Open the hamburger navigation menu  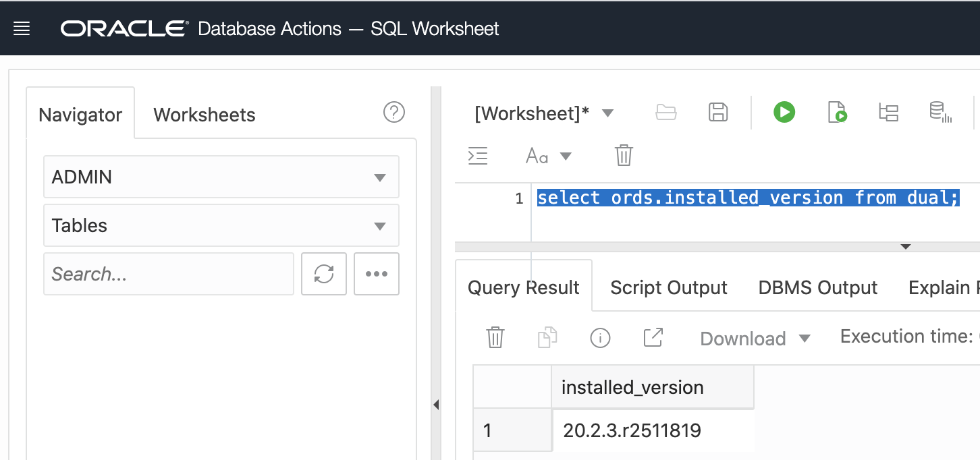tap(22, 29)
